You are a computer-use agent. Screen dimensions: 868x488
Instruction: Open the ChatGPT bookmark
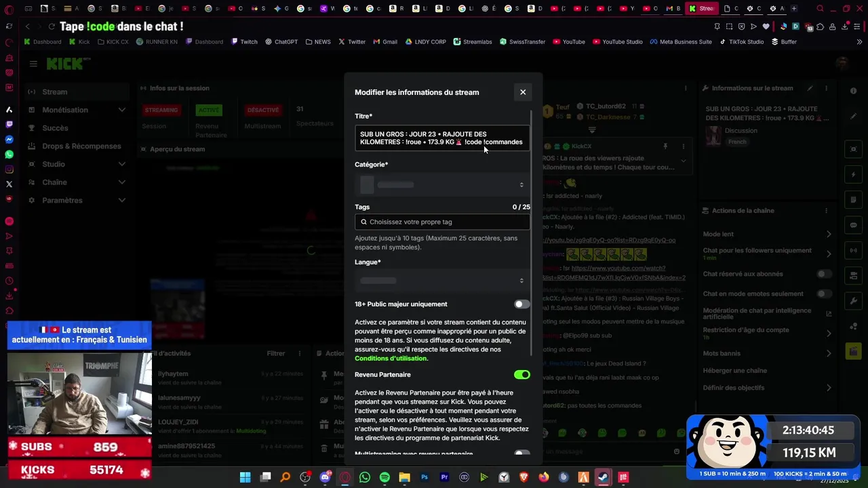coord(281,42)
